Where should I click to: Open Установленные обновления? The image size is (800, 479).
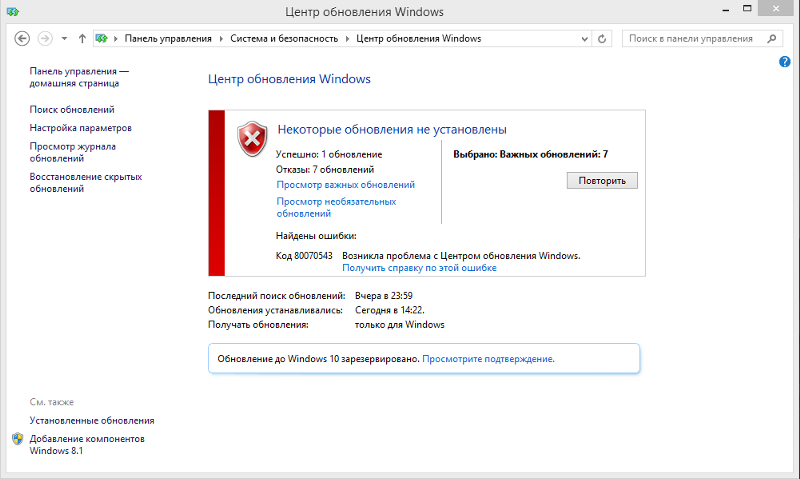(x=92, y=421)
